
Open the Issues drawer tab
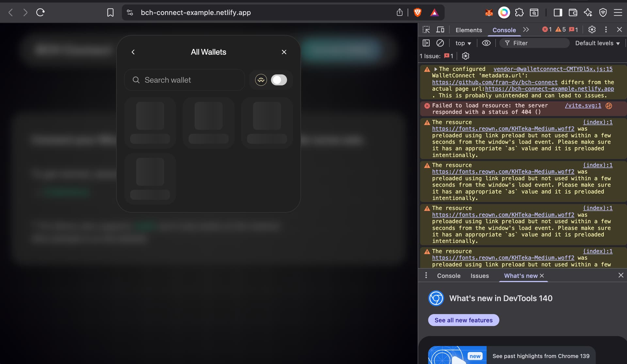[x=479, y=276]
